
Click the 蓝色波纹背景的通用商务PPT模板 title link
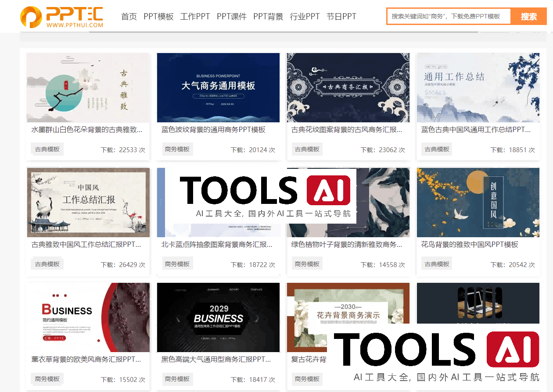(x=213, y=130)
